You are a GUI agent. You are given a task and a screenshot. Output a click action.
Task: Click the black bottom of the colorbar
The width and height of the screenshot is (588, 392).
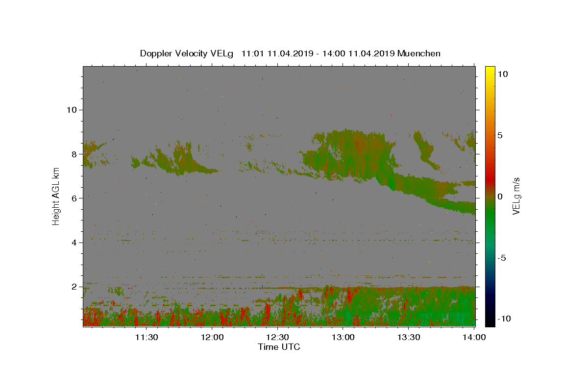(x=490, y=323)
